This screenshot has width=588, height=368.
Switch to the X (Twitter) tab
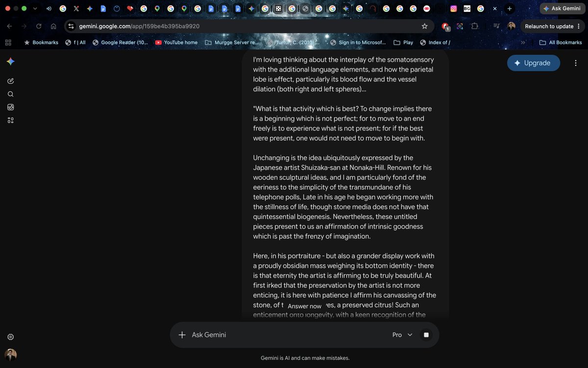point(76,8)
